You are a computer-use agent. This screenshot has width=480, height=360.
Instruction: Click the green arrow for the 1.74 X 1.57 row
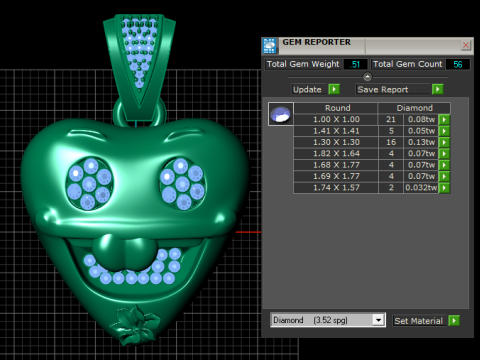pyautogui.click(x=444, y=188)
